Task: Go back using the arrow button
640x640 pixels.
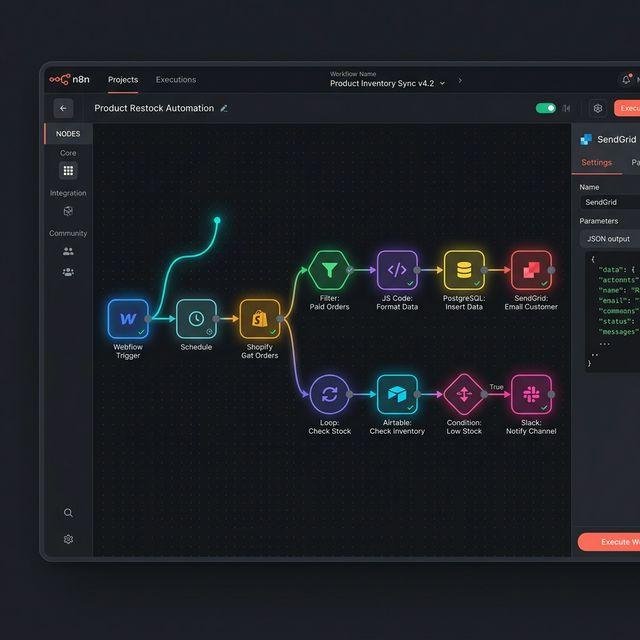Action: (x=63, y=108)
